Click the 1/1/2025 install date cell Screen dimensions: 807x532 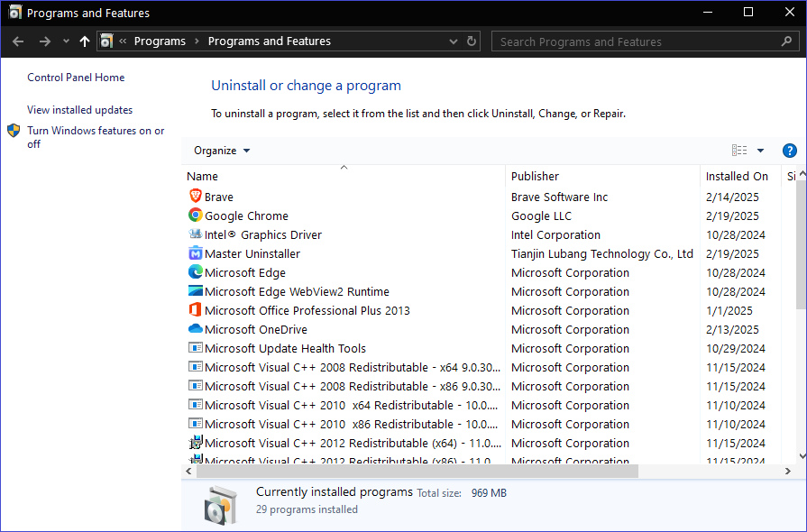click(729, 311)
